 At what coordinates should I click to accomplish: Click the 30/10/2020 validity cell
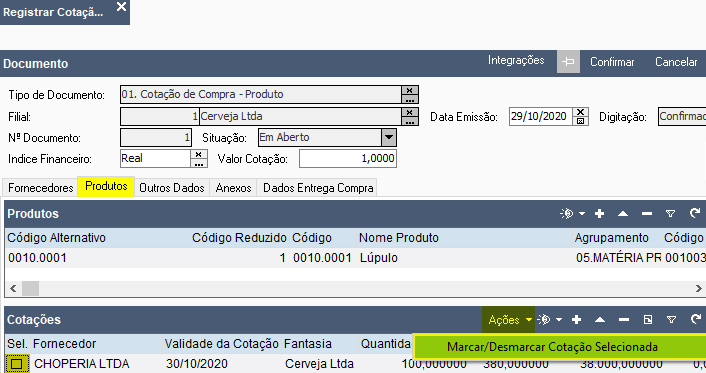(222, 364)
